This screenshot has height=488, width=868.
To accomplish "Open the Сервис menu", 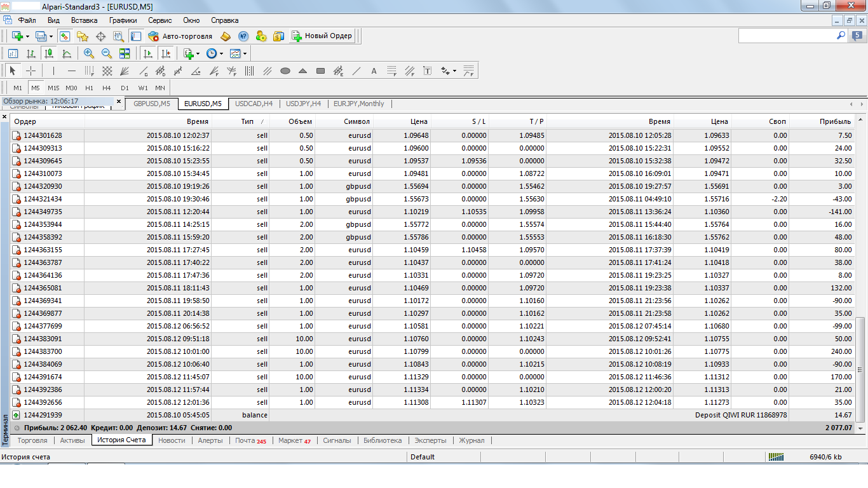I will 160,20.
